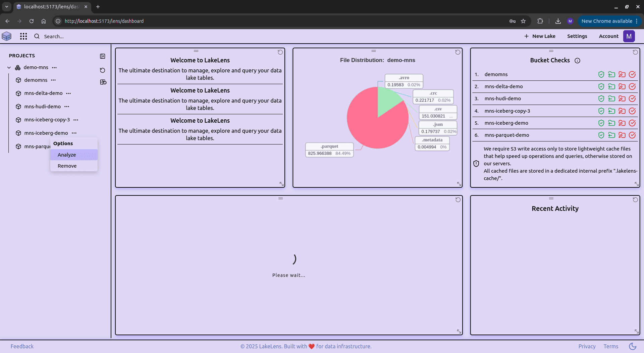This screenshot has width=644, height=353.
Task: Click the table view icon beside demomns
Action: [x=103, y=82]
